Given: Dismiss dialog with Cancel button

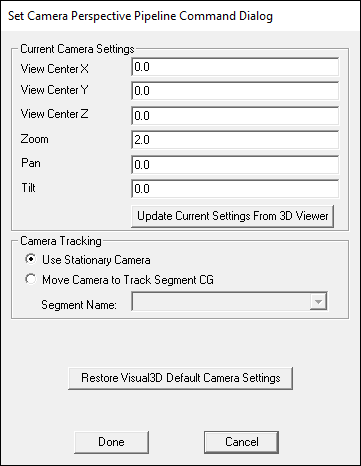Looking at the screenshot, I should (242, 442).
